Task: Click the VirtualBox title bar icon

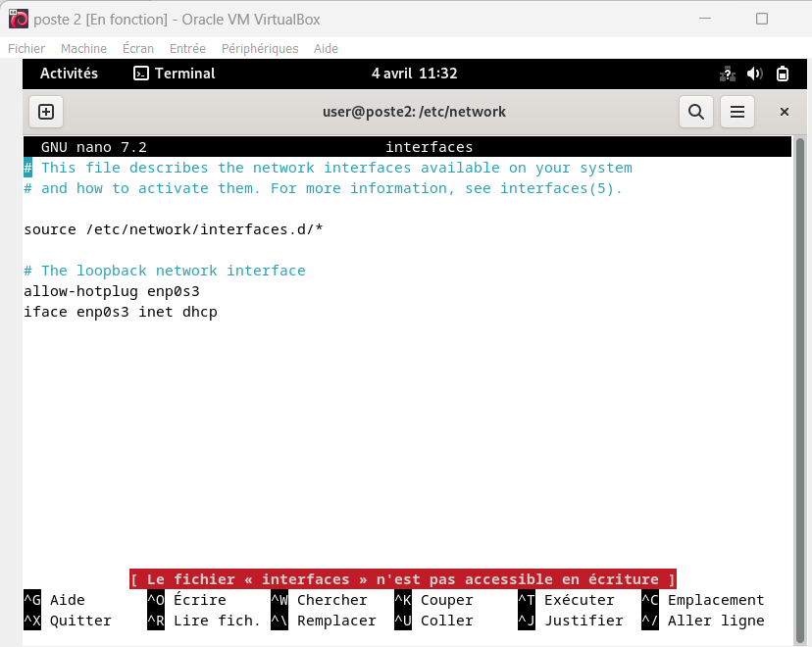Action: click(18, 20)
